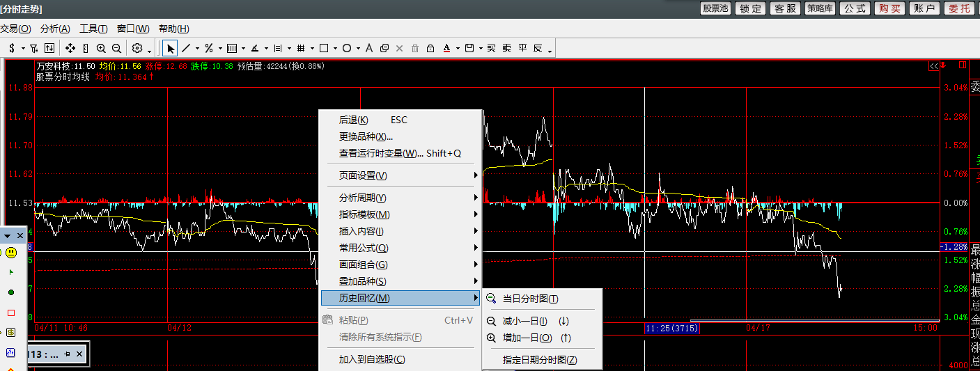The height and width of the screenshot is (371, 980).
Task: Select the ellipse shape tool
Action: click(x=347, y=48)
